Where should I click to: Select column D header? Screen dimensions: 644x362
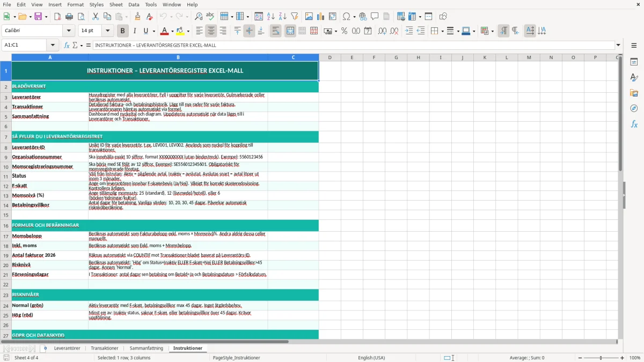pos(330,57)
